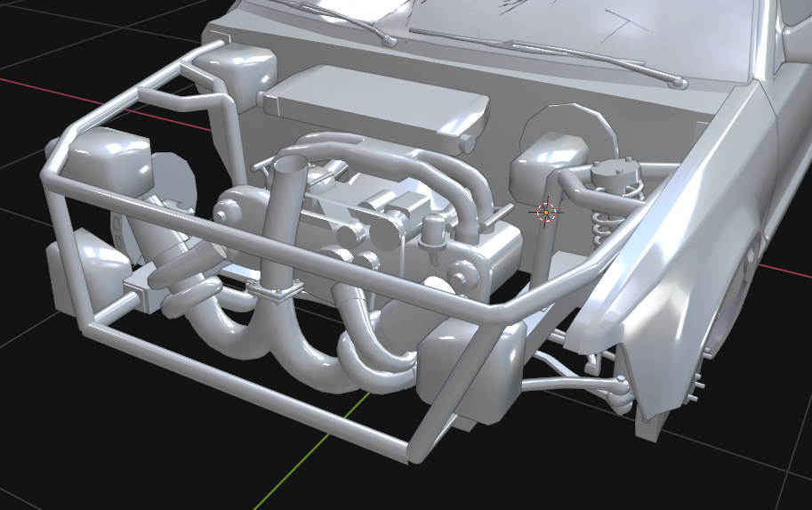Viewport: 812px width, 510px height.
Task: Select the pipe clamp on exhaust stack
Action: tap(275, 292)
